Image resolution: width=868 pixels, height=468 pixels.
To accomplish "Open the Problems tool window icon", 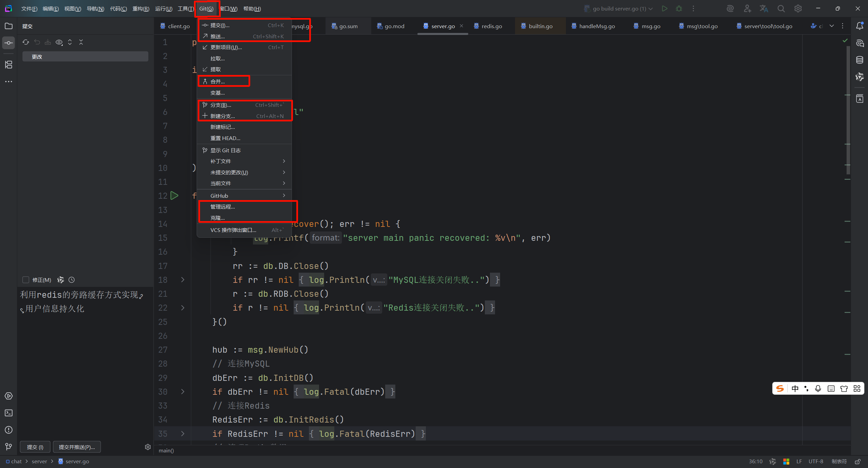I will coord(9,430).
